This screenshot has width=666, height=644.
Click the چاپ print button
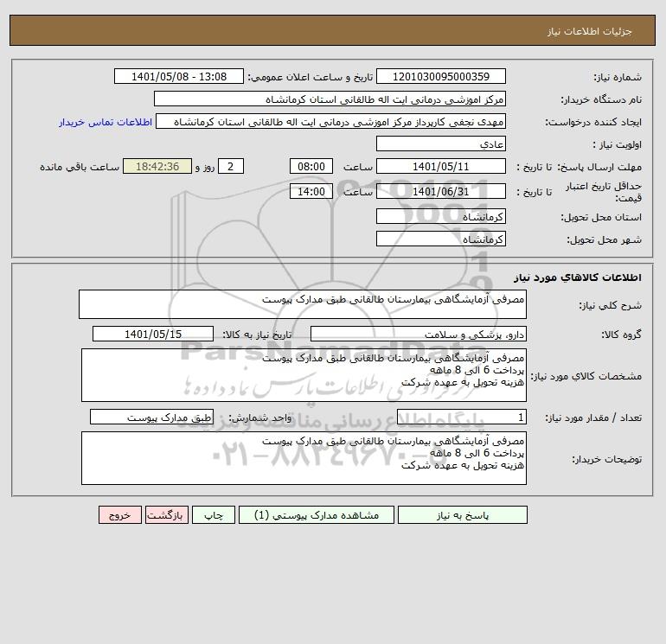pyautogui.click(x=214, y=514)
